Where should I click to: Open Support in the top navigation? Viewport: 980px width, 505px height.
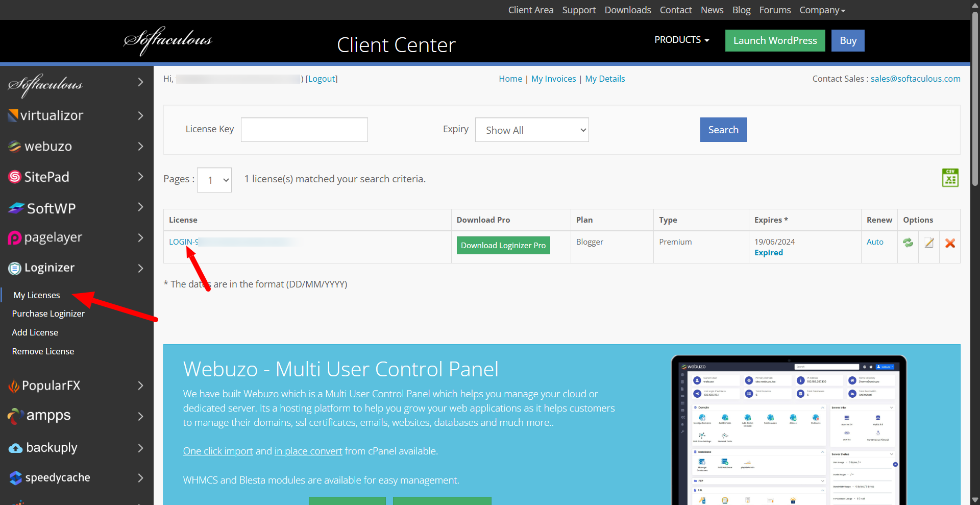[579, 10]
